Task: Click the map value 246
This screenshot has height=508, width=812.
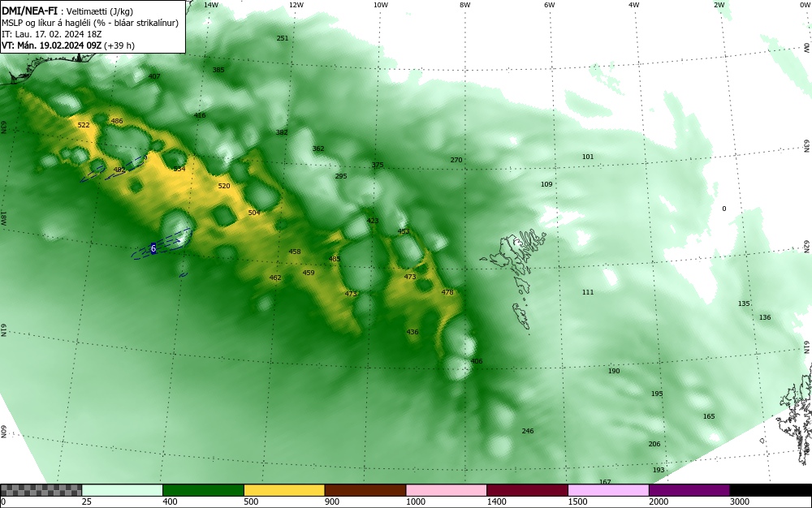Action: click(x=528, y=432)
